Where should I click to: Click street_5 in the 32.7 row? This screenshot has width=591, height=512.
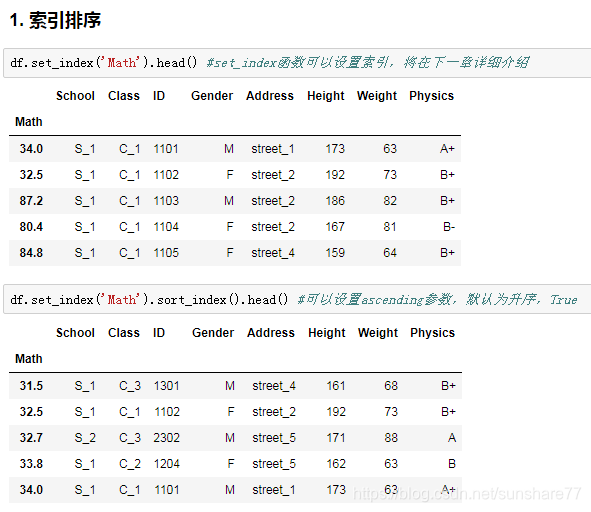[274, 438]
